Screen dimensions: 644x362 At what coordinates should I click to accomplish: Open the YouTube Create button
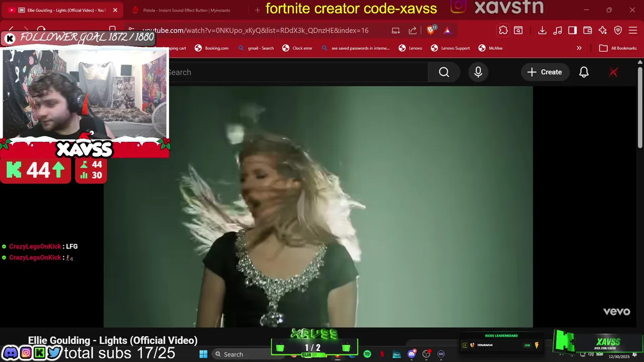[544, 72]
